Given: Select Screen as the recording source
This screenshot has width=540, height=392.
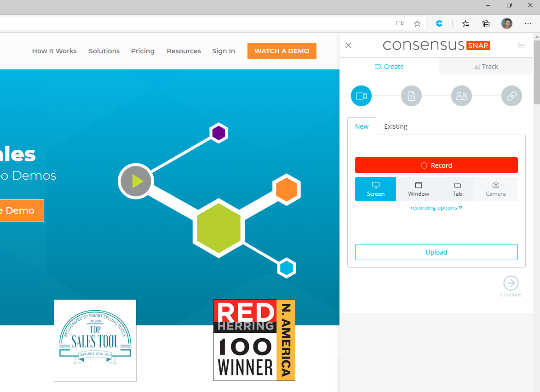Looking at the screenshot, I should pyautogui.click(x=375, y=189).
